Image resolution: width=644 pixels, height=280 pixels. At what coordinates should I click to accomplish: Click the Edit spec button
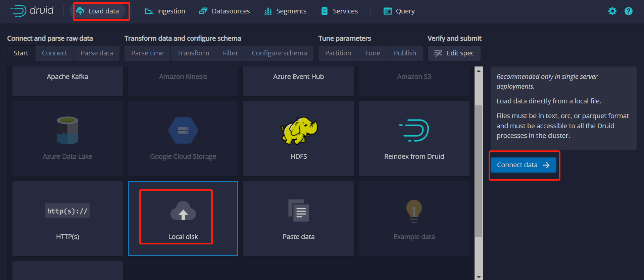click(454, 53)
